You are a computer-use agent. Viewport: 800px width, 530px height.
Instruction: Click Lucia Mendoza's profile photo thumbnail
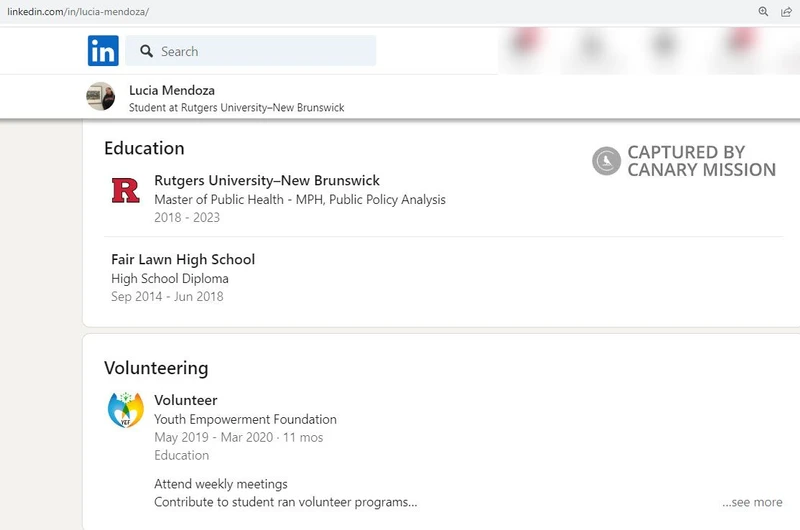[101, 96]
